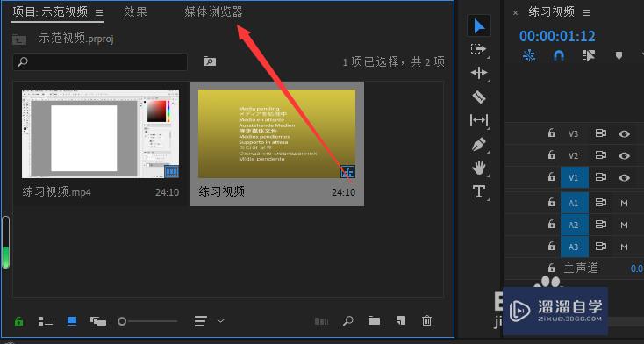The height and width of the screenshot is (344, 644).
Task: Mute track A3
Action: [x=625, y=247]
